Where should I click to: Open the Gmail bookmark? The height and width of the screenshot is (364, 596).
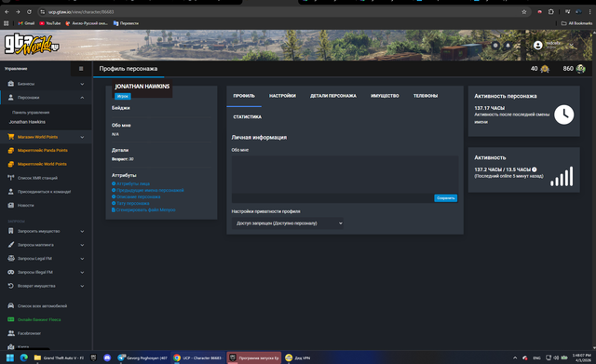click(26, 23)
